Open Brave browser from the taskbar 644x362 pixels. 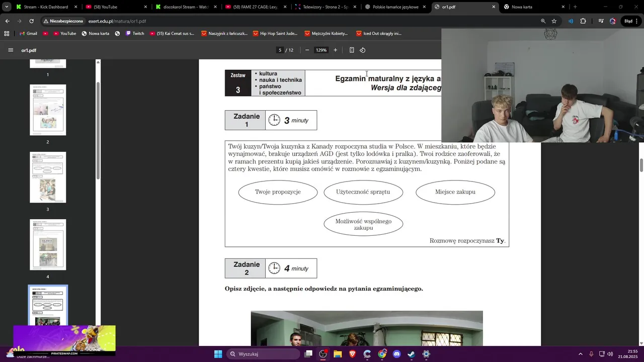click(x=352, y=354)
